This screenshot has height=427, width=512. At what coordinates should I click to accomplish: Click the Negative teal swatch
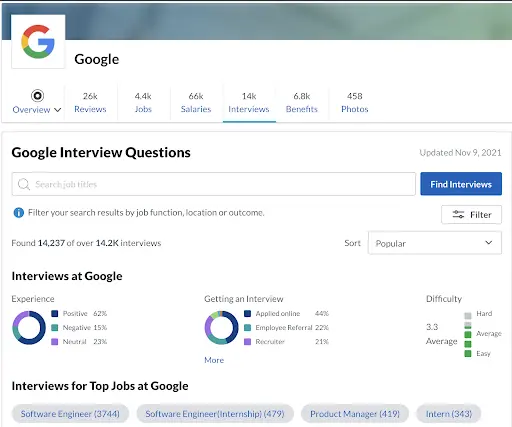[x=55, y=328]
